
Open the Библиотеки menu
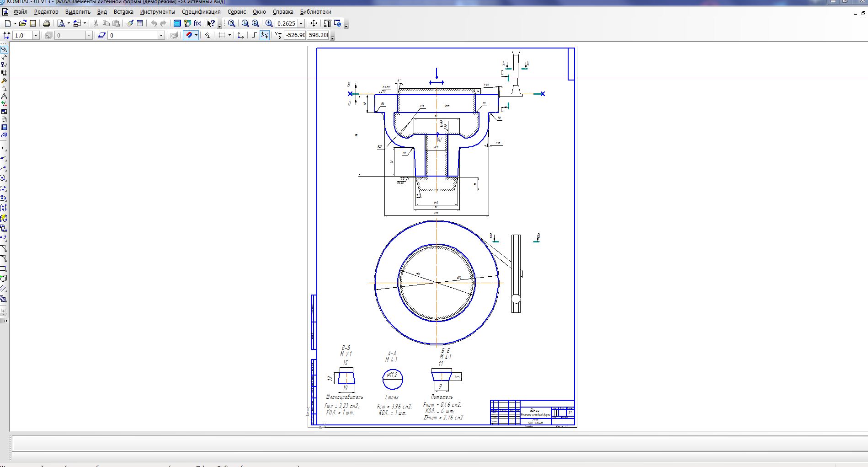[x=316, y=12]
